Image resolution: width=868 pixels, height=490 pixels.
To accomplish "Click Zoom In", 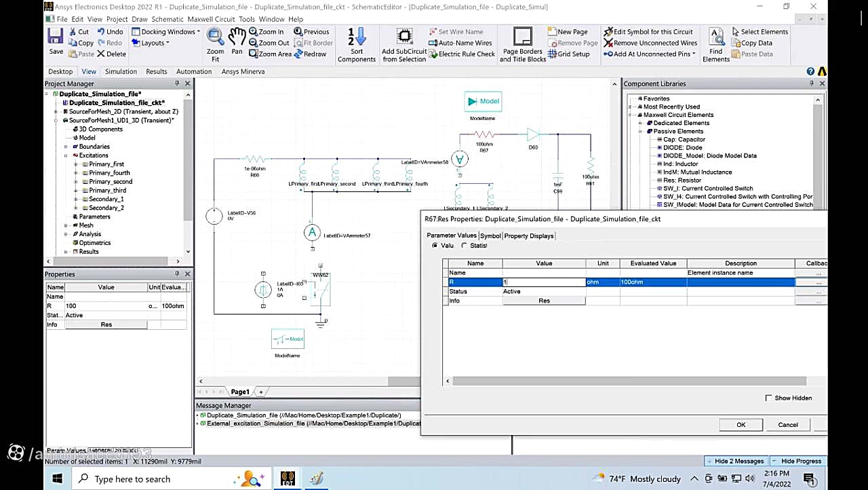I will pos(266,32).
